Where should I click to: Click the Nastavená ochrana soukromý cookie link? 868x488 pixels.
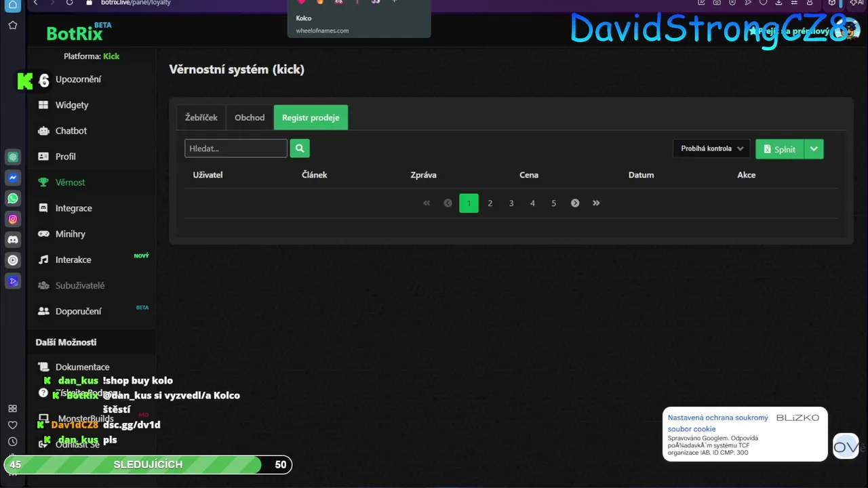[718, 423]
